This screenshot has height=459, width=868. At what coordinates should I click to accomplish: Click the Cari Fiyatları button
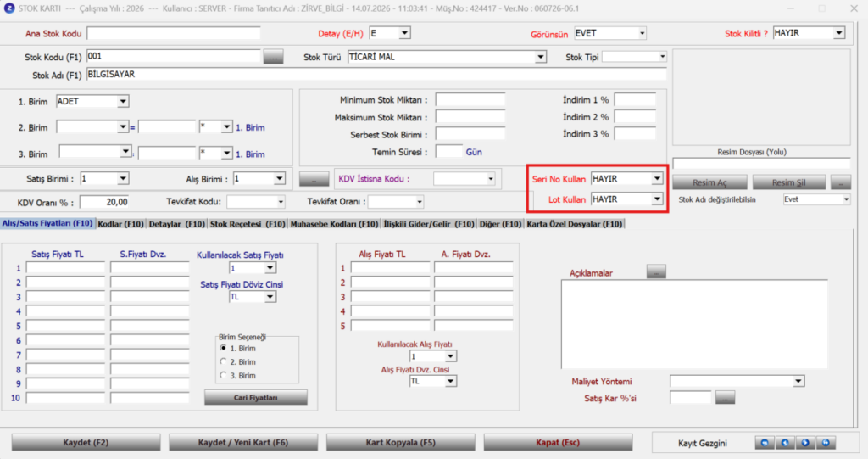point(256,397)
